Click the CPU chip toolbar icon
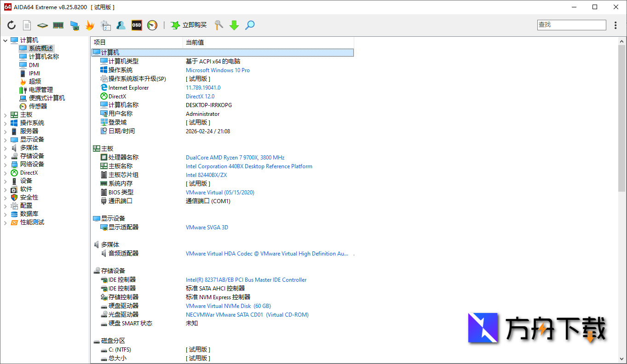 click(42, 25)
